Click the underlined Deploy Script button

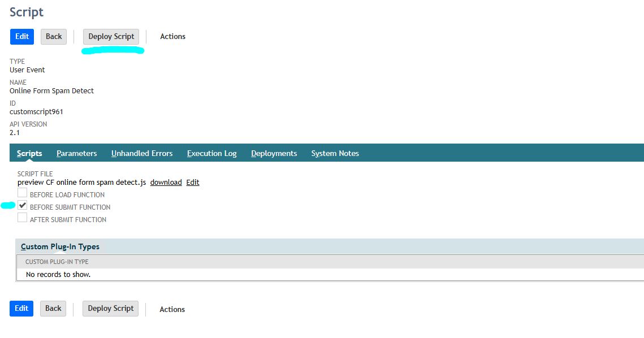[x=111, y=37]
